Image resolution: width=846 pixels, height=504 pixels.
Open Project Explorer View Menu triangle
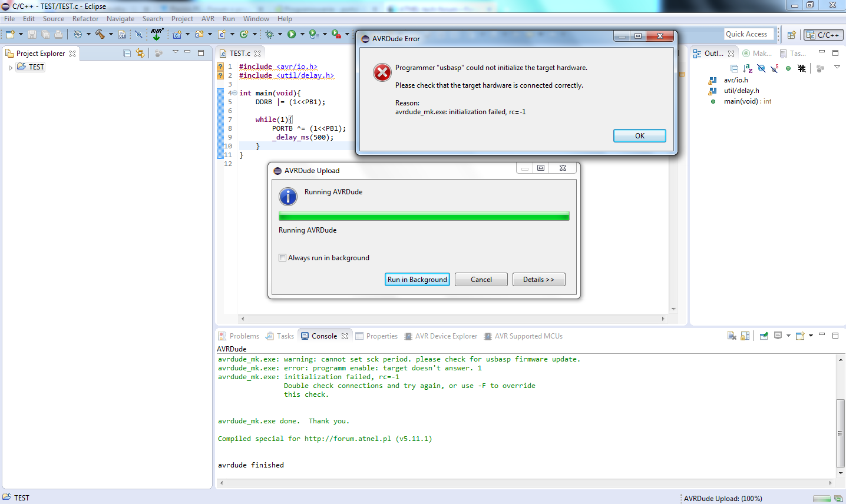(x=175, y=52)
